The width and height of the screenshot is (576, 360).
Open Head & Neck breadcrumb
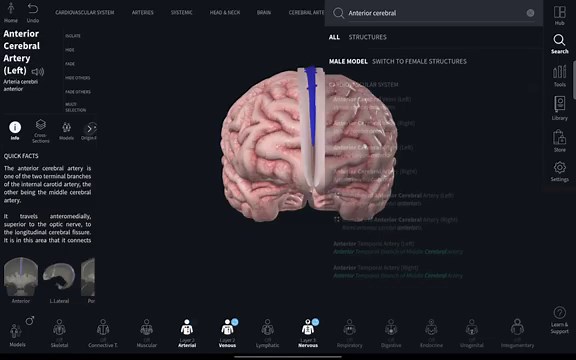(225, 12)
